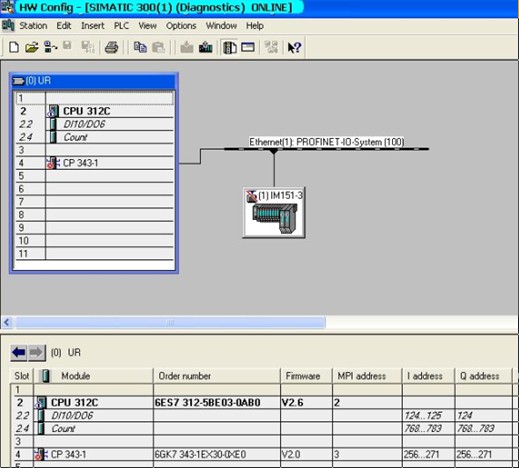Click the I address column header
This screenshot has height=468, width=519.
429,376
